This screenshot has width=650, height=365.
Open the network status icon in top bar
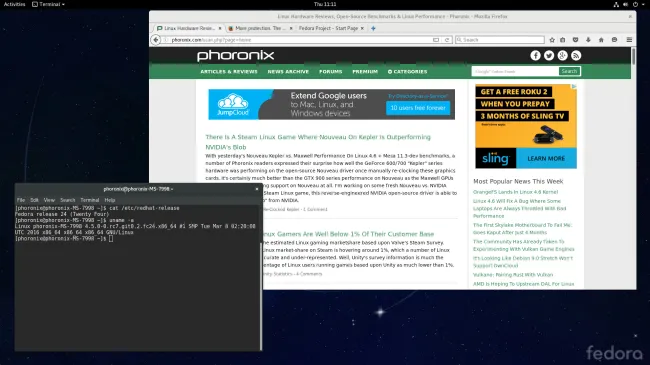pyautogui.click(x=616, y=4)
